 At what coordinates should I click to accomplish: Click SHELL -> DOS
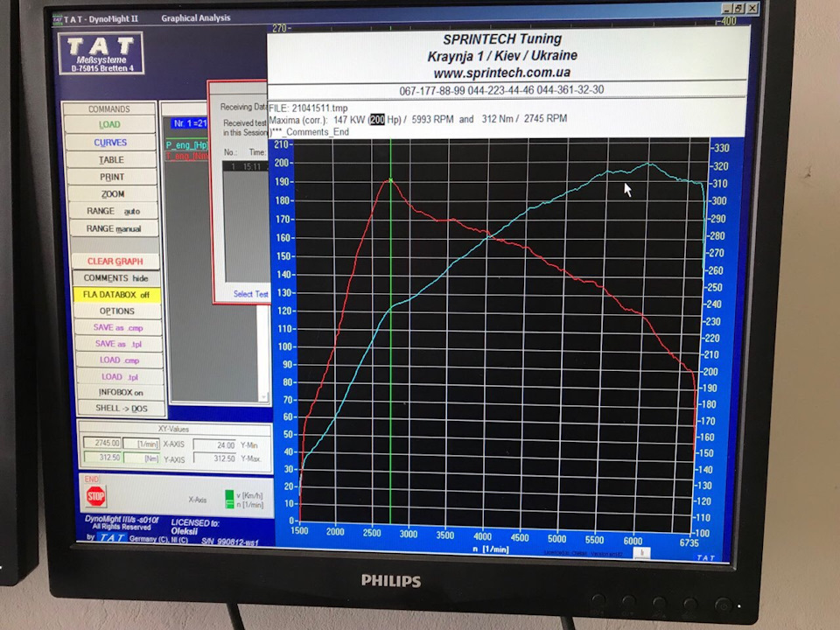pyautogui.click(x=121, y=409)
